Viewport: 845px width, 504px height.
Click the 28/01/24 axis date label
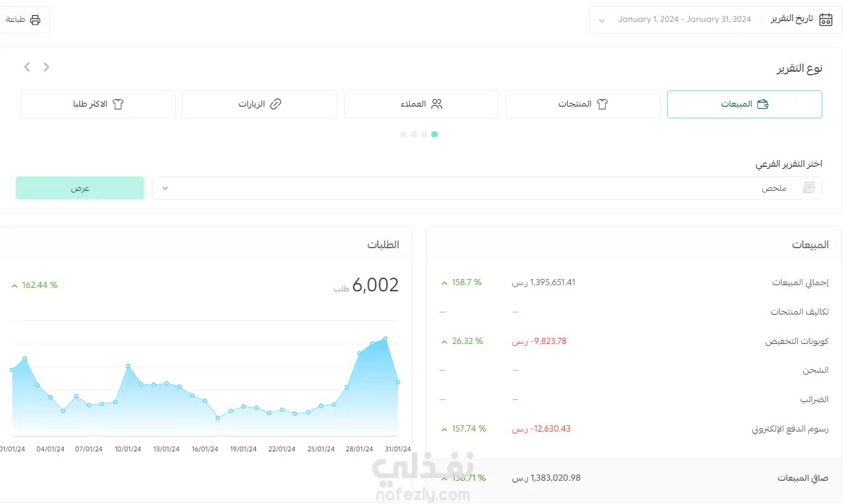click(359, 449)
